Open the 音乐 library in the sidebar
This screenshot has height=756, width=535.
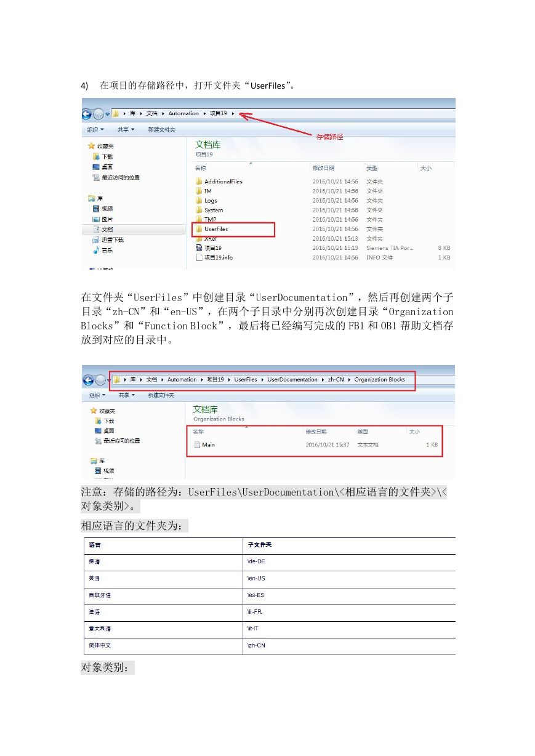[x=103, y=250]
